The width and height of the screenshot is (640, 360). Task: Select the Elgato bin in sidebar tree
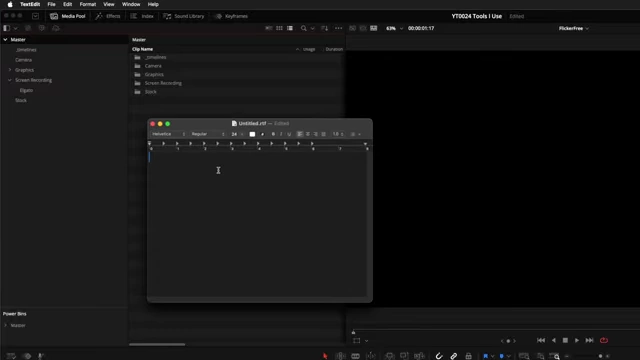click(27, 90)
